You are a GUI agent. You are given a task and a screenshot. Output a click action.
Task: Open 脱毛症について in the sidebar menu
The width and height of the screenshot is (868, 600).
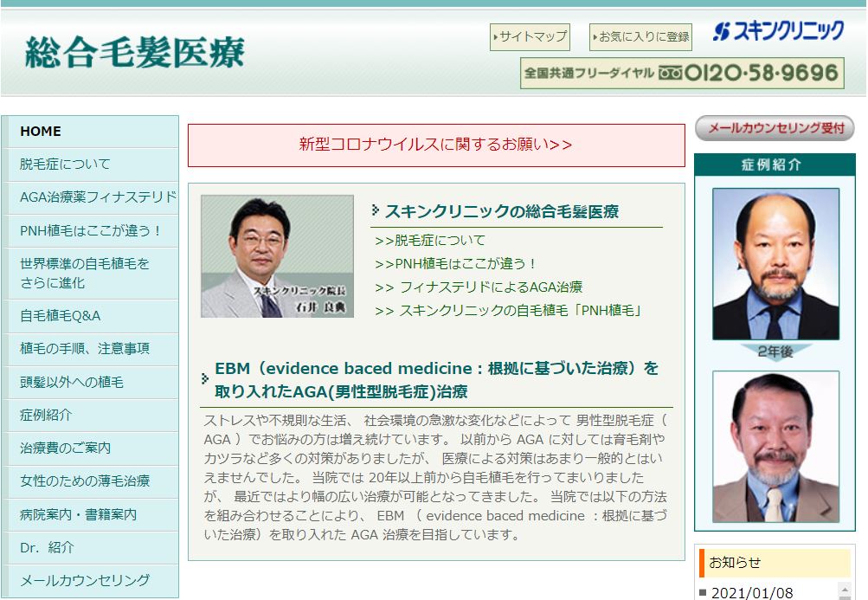(65, 165)
